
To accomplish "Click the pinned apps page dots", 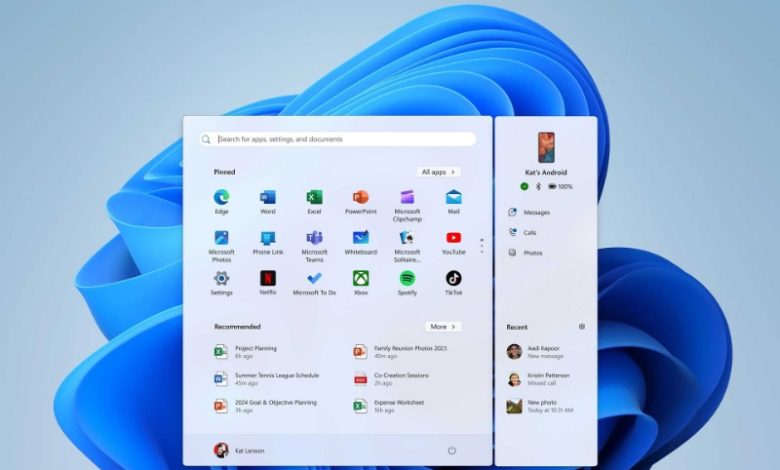I will point(482,246).
